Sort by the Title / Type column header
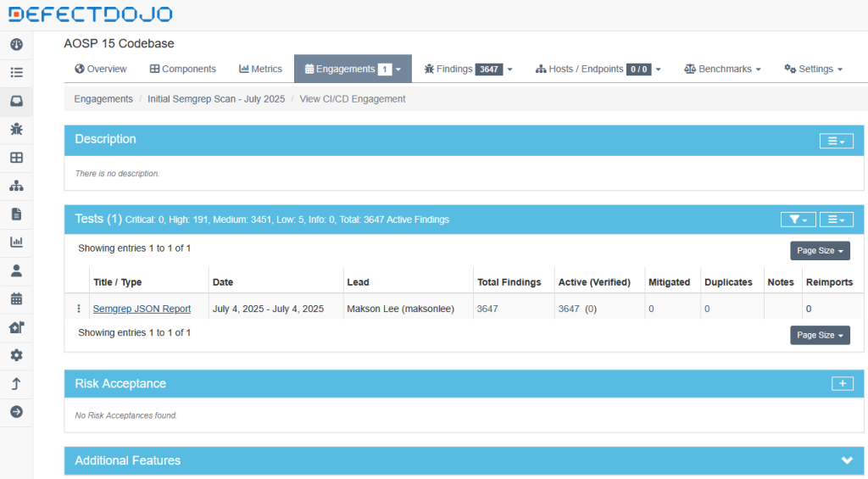The width and height of the screenshot is (868, 479). tap(117, 281)
